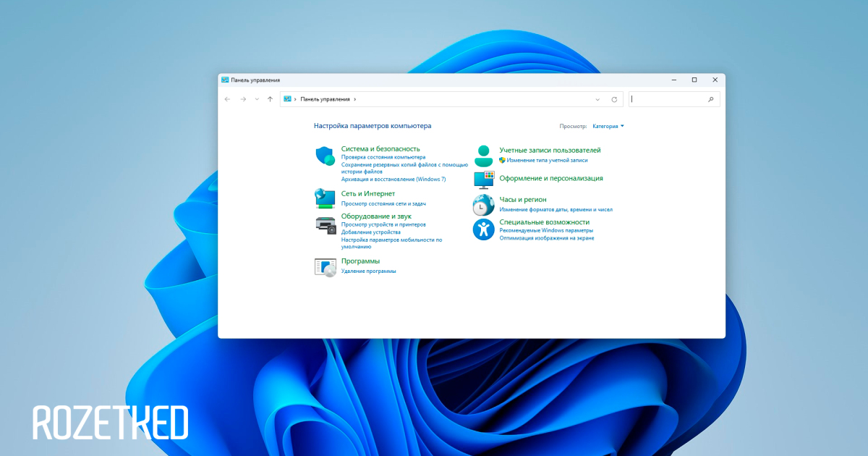Image resolution: width=868 pixels, height=456 pixels.
Task: Expand the address bar history dropdown
Action: click(597, 99)
